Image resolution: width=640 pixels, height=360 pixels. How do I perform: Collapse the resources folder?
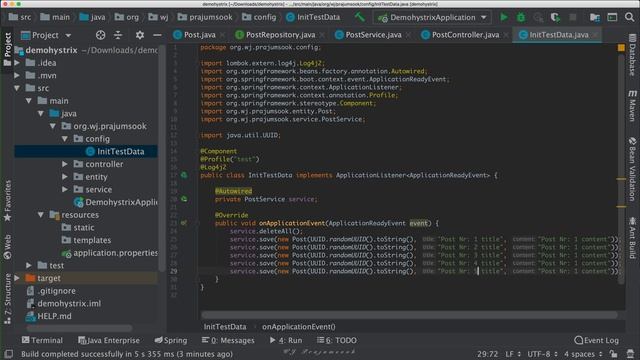click(x=40, y=215)
